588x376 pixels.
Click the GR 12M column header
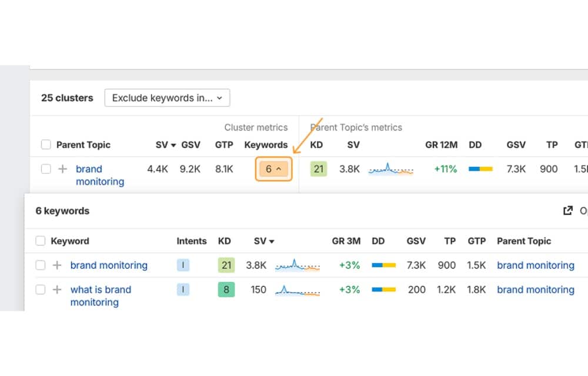coord(441,145)
